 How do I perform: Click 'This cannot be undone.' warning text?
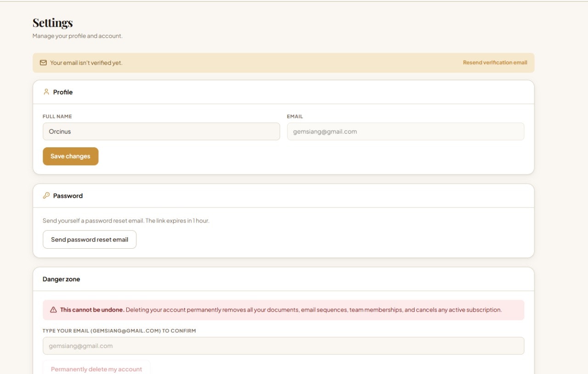(x=92, y=310)
